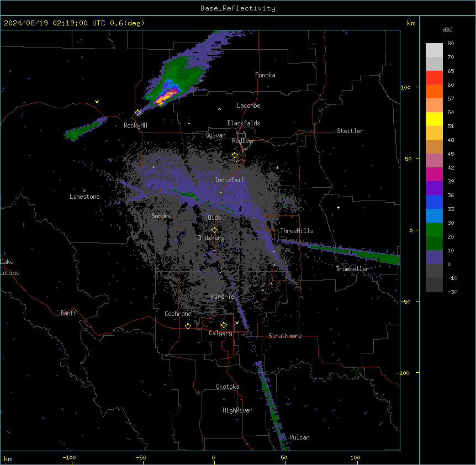The height and width of the screenshot is (465, 476).
Task: Click the yellow diamond marker beside RockyMH
Action: (138, 113)
